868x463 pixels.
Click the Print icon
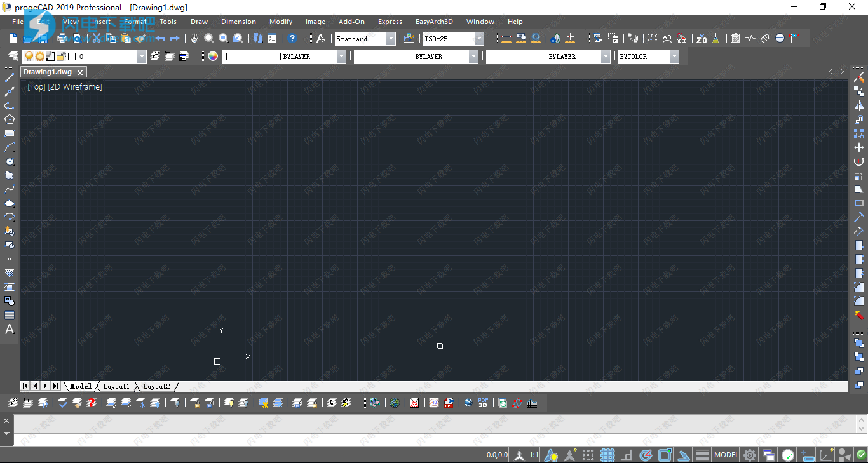point(62,39)
